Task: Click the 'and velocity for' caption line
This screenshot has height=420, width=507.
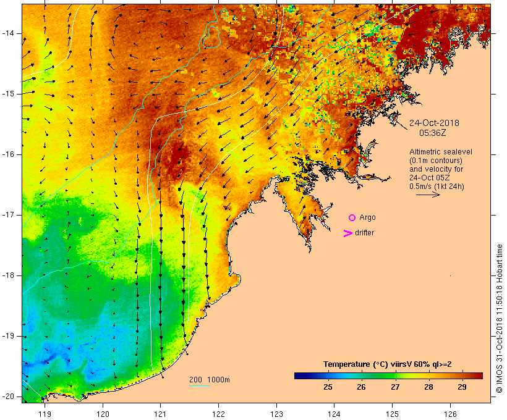Action: [436, 169]
